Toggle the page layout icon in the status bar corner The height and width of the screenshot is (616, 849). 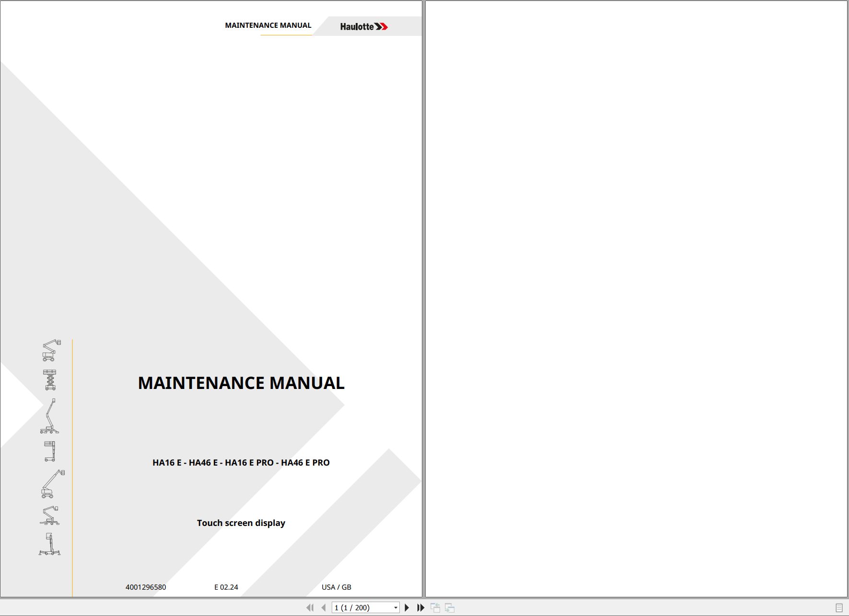click(839, 607)
